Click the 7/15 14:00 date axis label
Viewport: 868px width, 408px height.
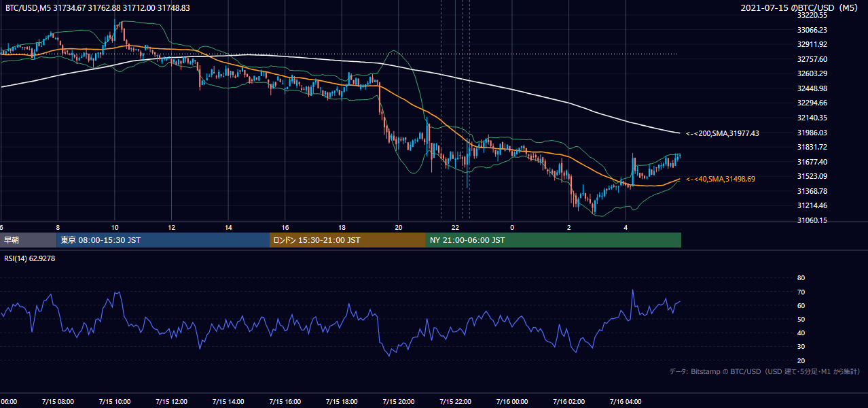(x=228, y=402)
